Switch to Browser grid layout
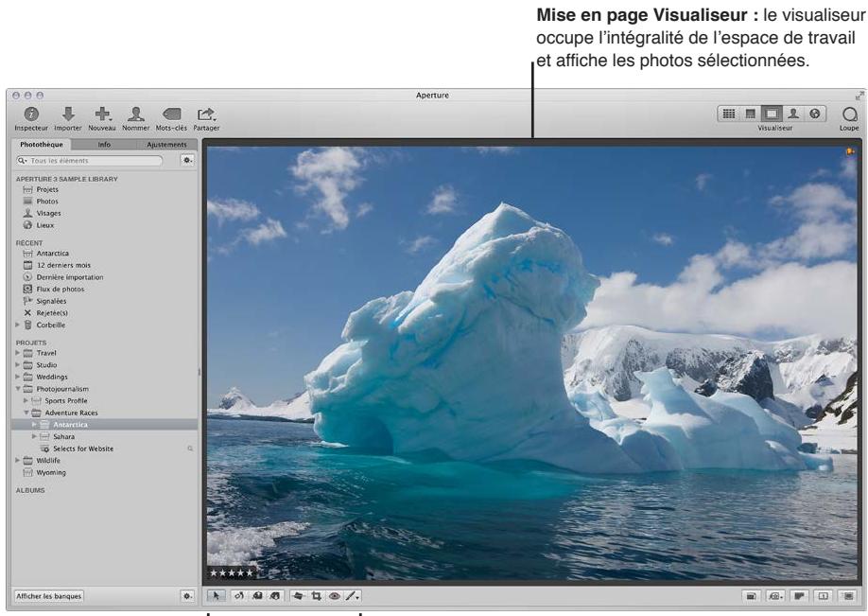Screen dimensions: 868x616 coord(728,114)
